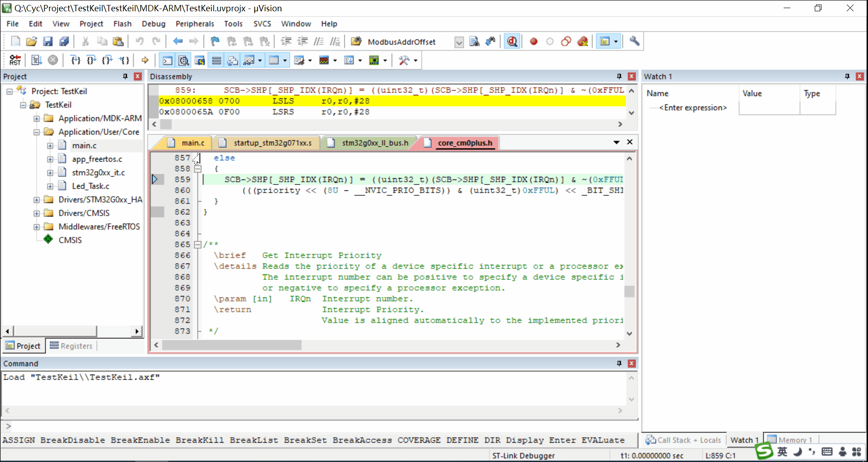Open the Watch Windows dropdown arrow
The width and height of the screenshot is (868, 462).
click(x=260, y=60)
